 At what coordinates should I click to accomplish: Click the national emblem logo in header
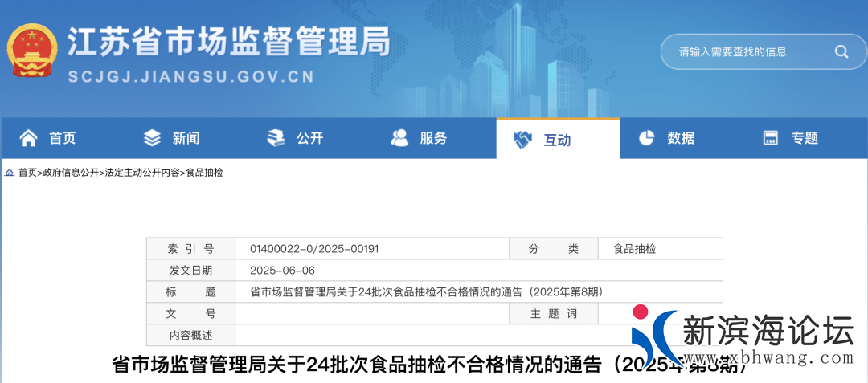[34, 51]
